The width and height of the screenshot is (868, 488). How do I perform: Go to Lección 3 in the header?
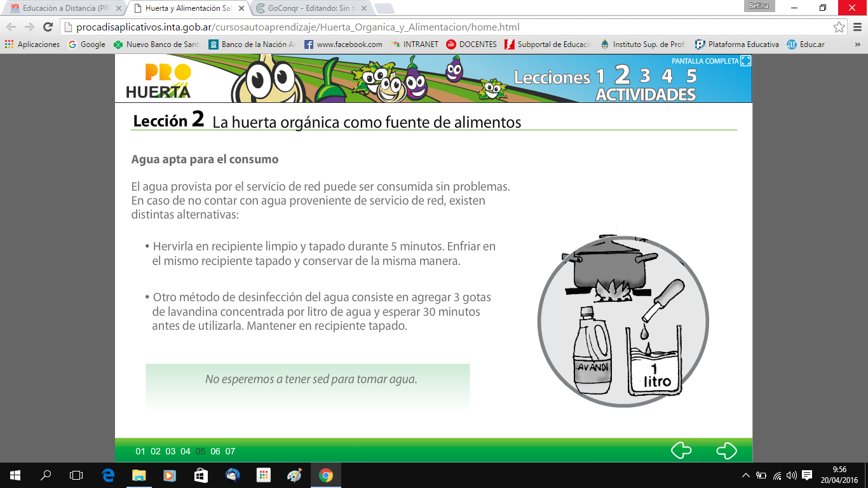pos(645,76)
